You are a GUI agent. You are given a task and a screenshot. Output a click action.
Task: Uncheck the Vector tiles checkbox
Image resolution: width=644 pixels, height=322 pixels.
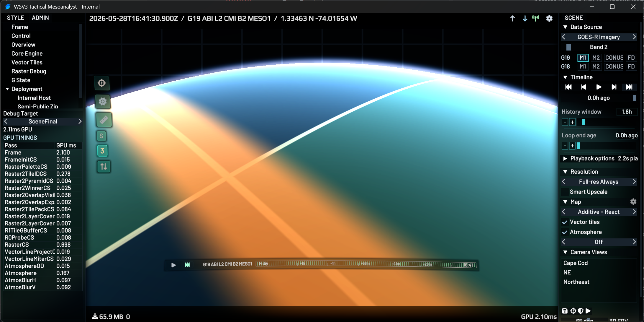coord(565,222)
